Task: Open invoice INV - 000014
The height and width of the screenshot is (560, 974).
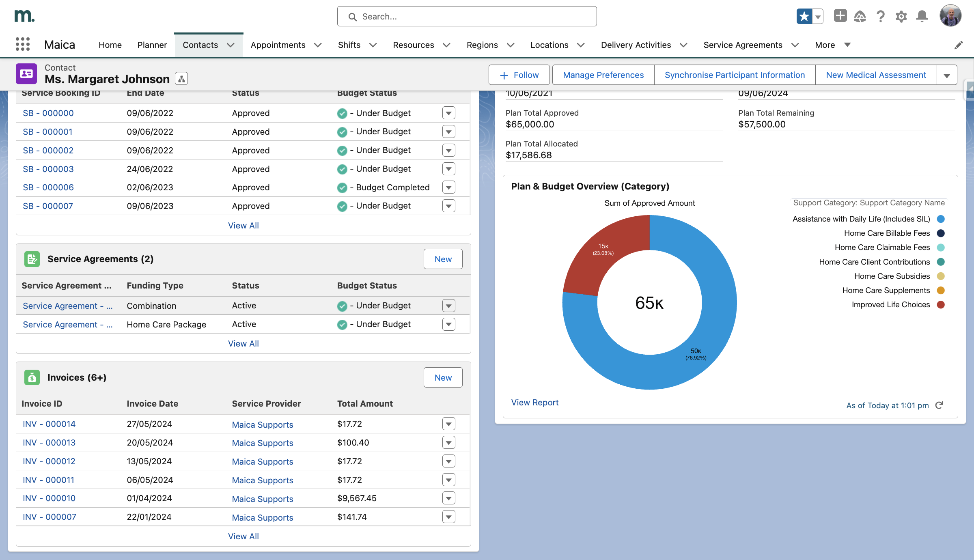Action: click(x=49, y=424)
